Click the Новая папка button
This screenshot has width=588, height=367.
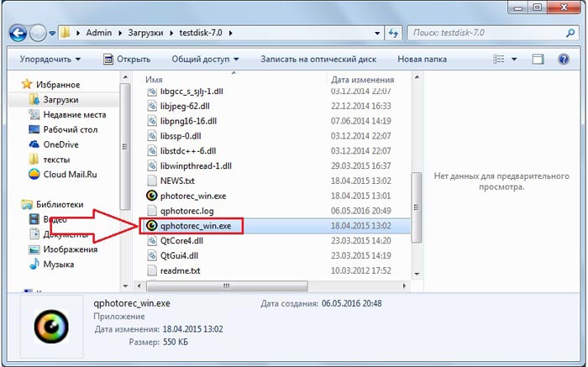tap(422, 60)
